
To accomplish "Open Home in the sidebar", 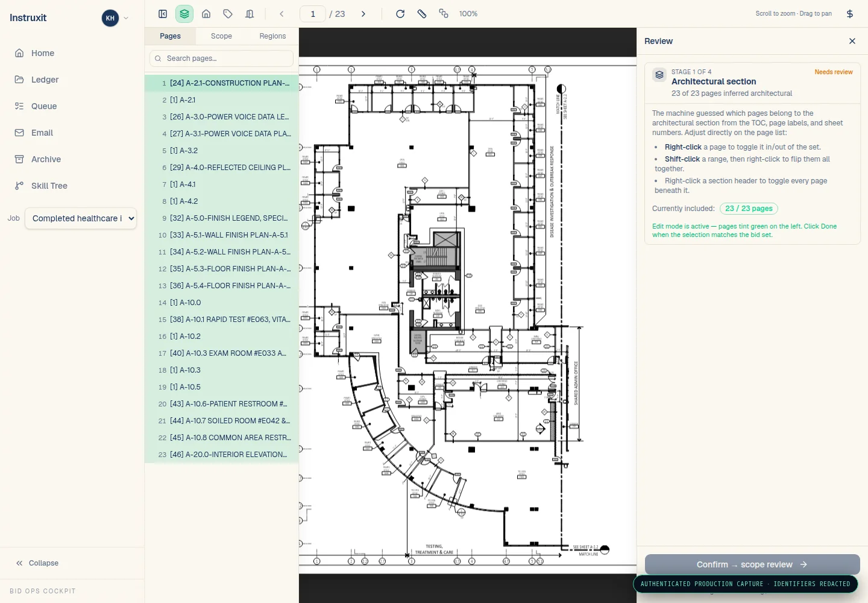I will click(72, 53).
